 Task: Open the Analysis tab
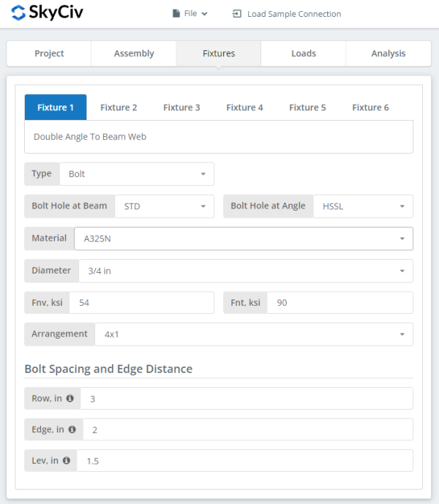[x=389, y=53]
